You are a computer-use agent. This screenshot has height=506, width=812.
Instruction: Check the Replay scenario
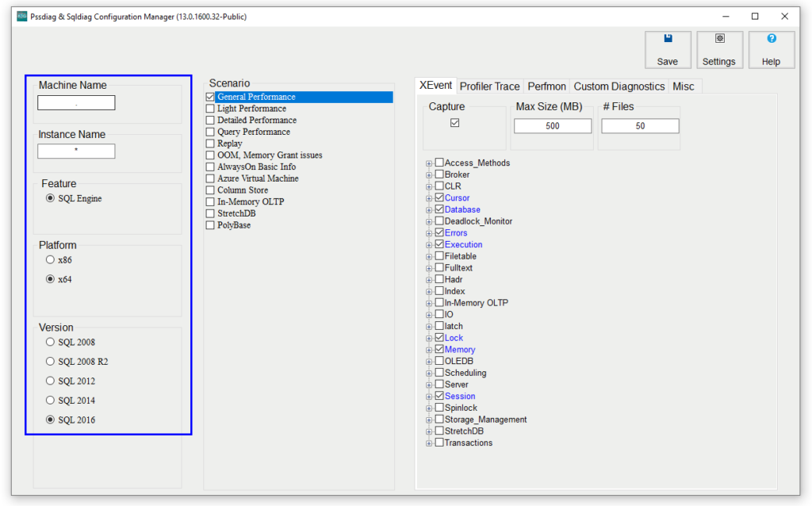[x=210, y=143]
